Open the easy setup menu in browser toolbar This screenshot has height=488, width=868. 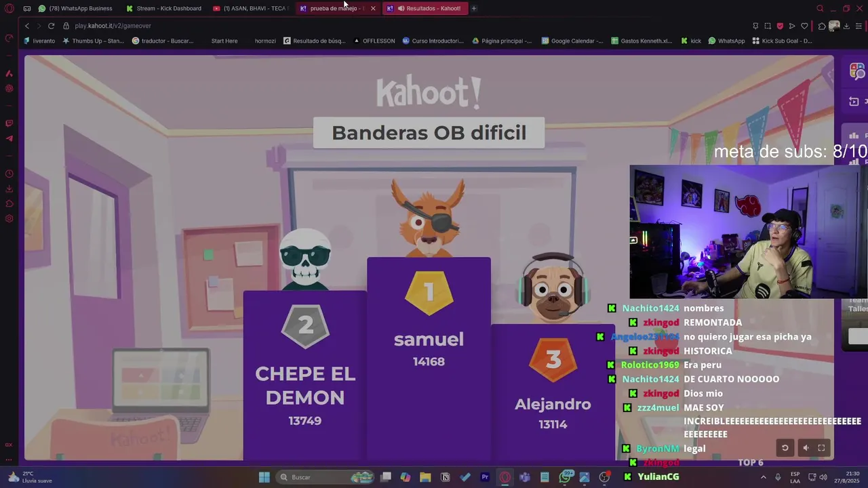coord(859,26)
